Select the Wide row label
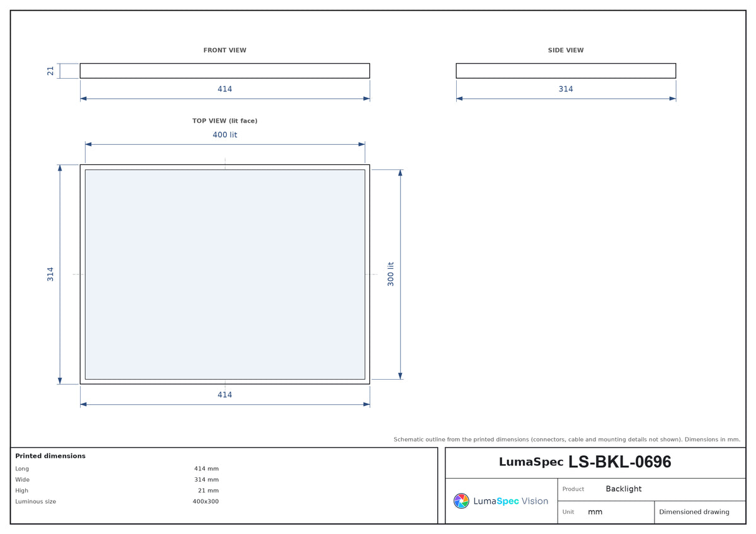 pyautogui.click(x=22, y=480)
